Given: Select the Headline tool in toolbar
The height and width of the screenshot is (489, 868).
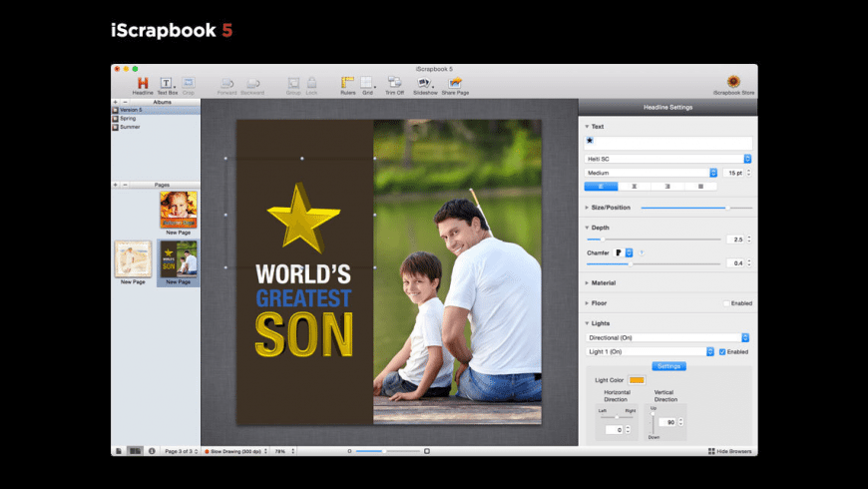Looking at the screenshot, I should click(x=143, y=83).
